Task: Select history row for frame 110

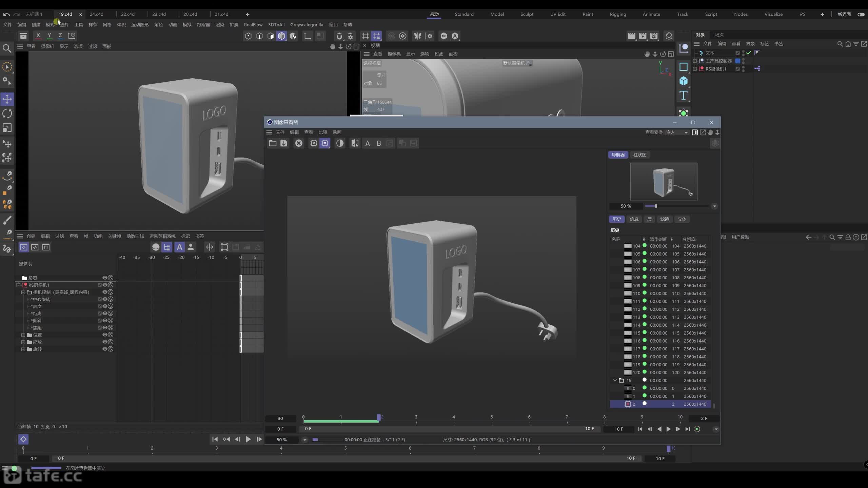Action: pos(660,293)
